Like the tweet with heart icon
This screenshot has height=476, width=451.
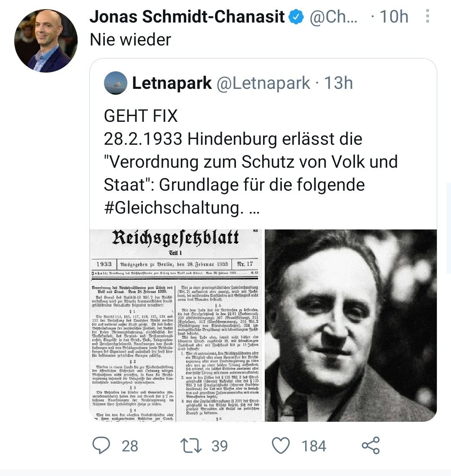tap(281, 445)
